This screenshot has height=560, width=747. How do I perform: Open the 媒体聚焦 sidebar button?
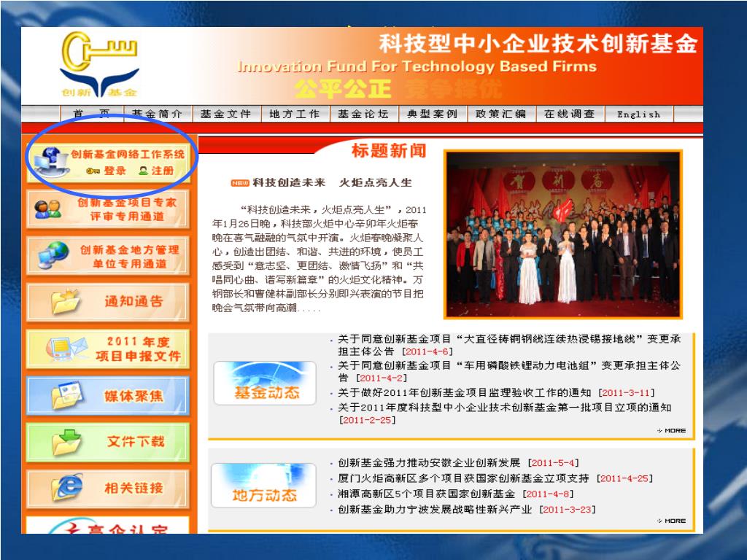pyautogui.click(x=108, y=396)
